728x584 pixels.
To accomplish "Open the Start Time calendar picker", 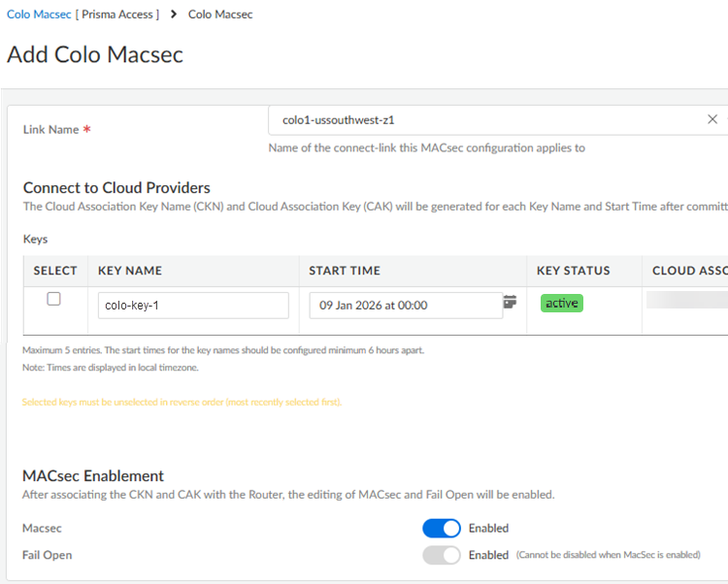I will (x=510, y=303).
